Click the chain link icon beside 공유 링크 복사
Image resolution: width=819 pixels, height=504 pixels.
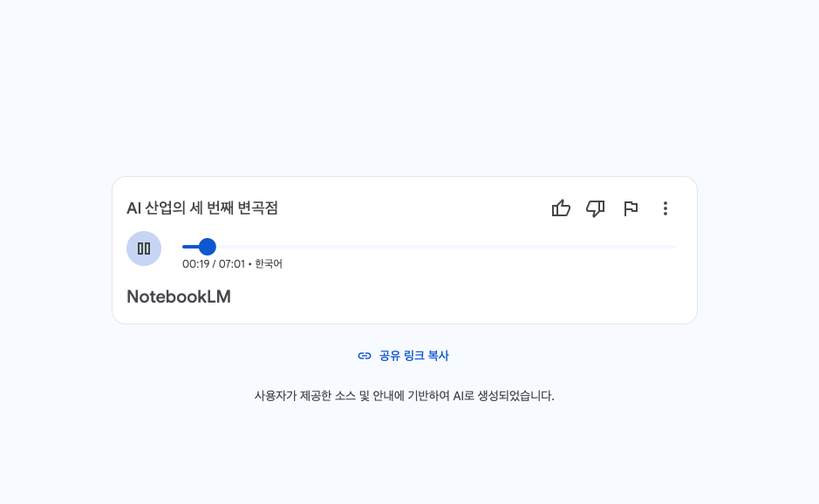click(x=365, y=356)
